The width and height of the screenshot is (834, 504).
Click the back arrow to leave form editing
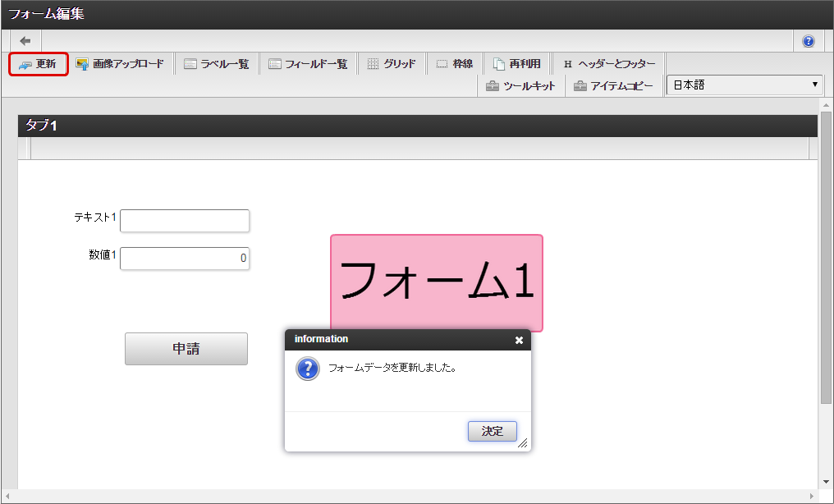coord(25,40)
